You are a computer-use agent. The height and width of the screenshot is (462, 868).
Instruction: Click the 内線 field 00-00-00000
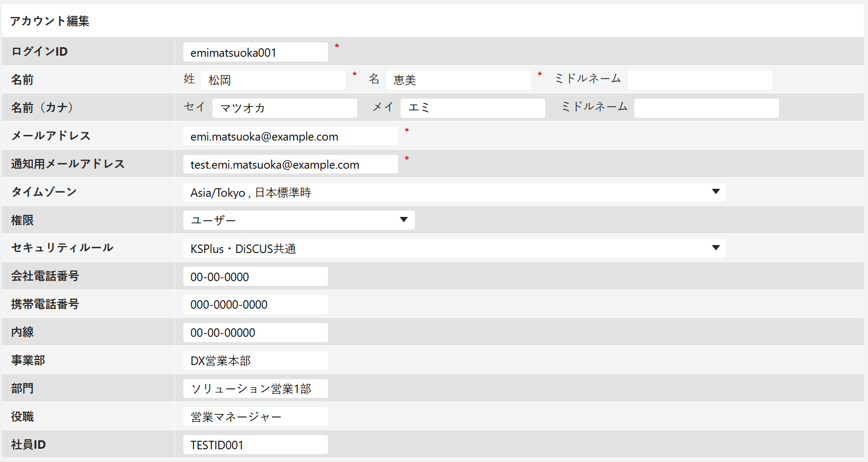click(255, 333)
